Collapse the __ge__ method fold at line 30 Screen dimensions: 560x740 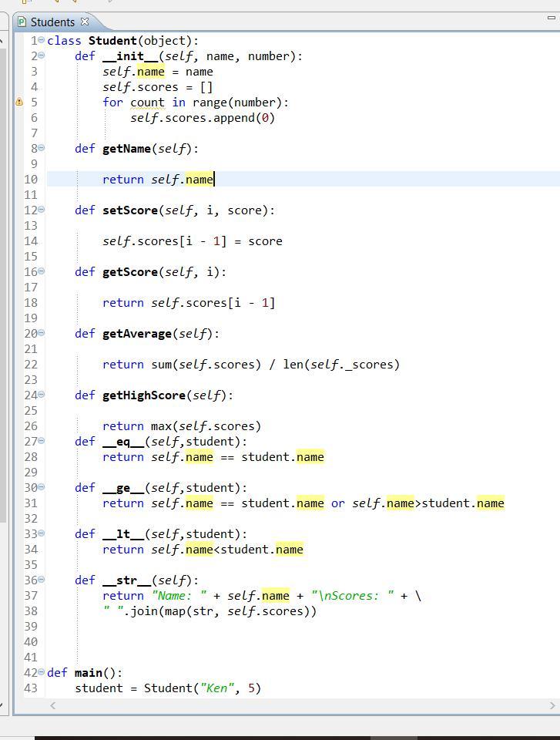[42, 487]
